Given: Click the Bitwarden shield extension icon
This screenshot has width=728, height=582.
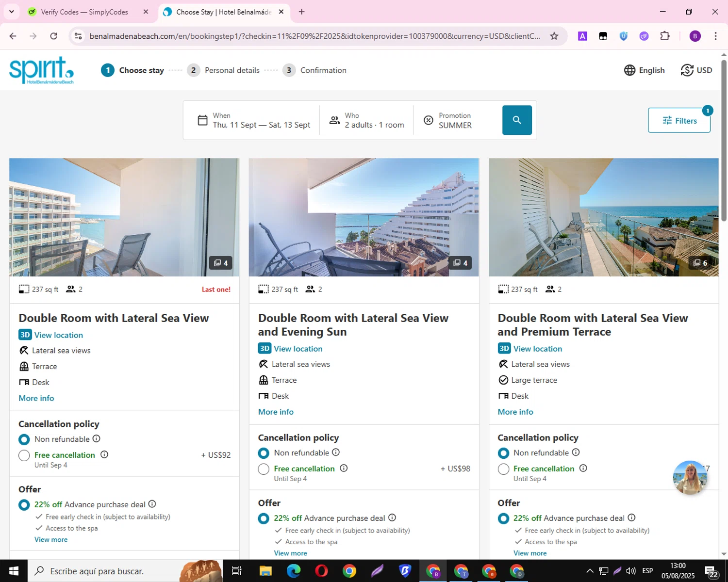Looking at the screenshot, I should click(624, 36).
